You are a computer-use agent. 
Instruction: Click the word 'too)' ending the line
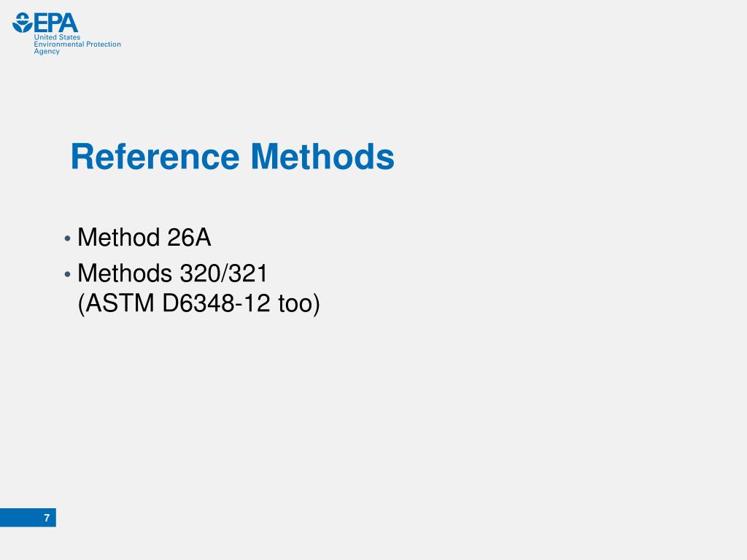tap(299, 304)
